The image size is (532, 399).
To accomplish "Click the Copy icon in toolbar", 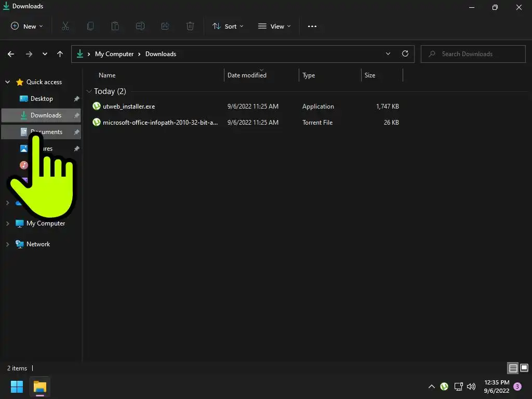I will (90, 26).
